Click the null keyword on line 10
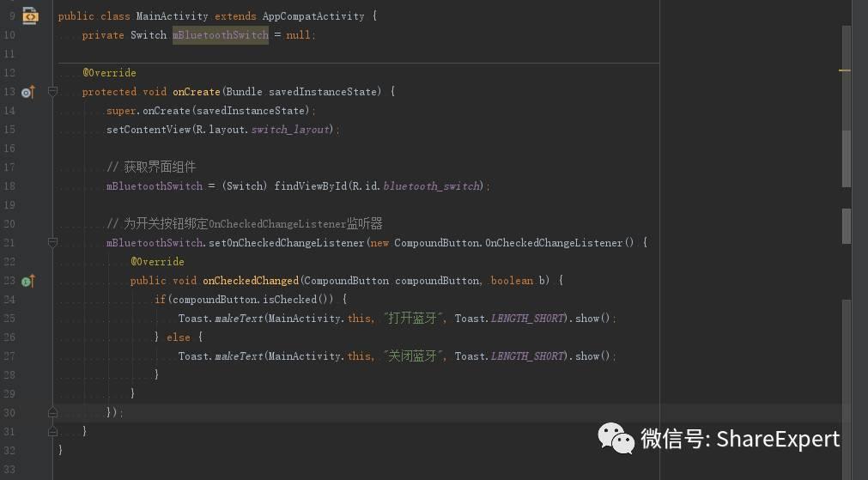The height and width of the screenshot is (480, 868). [x=298, y=35]
